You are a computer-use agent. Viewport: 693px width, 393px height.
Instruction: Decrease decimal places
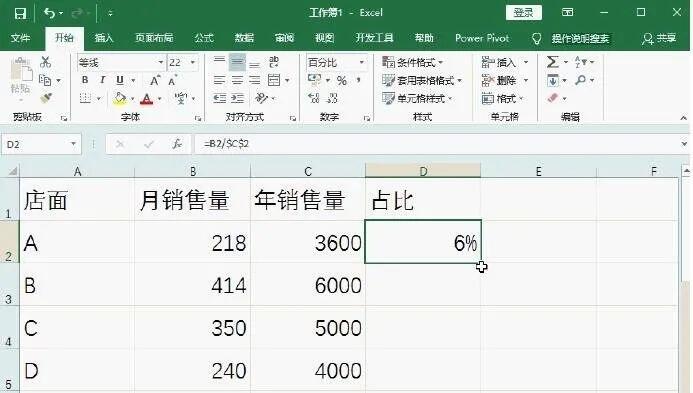click(x=332, y=98)
